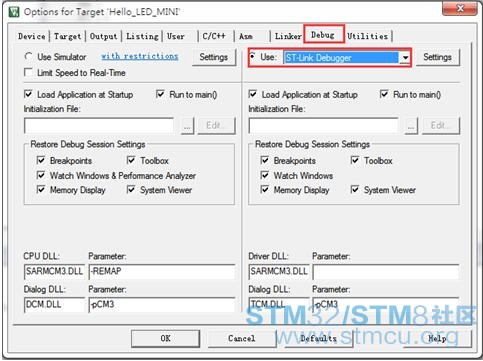Screen dimensions: 483x361
Task: Toggle simulator Load Application at Startup
Action: pos(29,94)
